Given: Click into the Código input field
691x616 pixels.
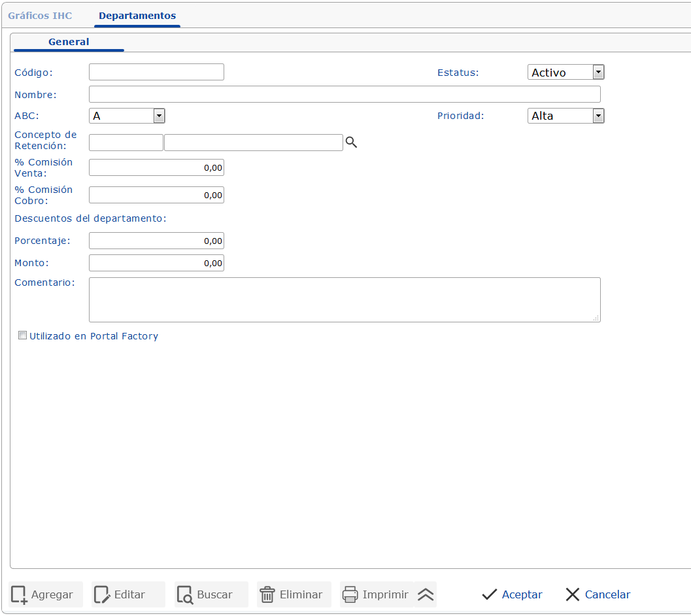Looking at the screenshot, I should click(x=156, y=72).
